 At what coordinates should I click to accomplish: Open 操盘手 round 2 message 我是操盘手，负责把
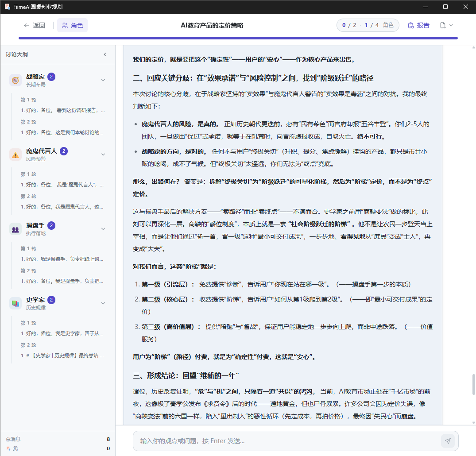[62, 281]
